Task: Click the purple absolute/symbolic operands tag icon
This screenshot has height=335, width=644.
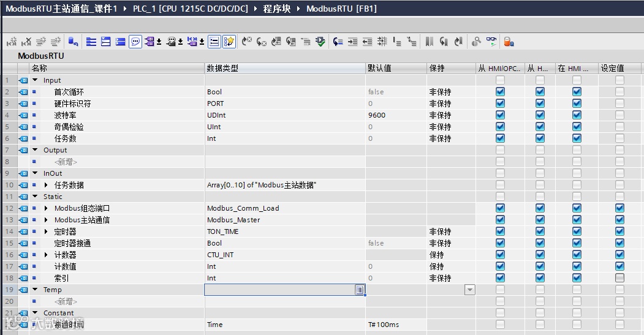Action: 150,42
